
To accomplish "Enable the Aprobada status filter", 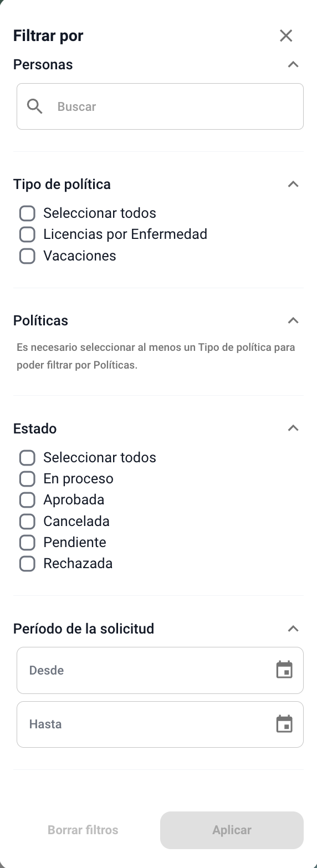I will [x=27, y=500].
